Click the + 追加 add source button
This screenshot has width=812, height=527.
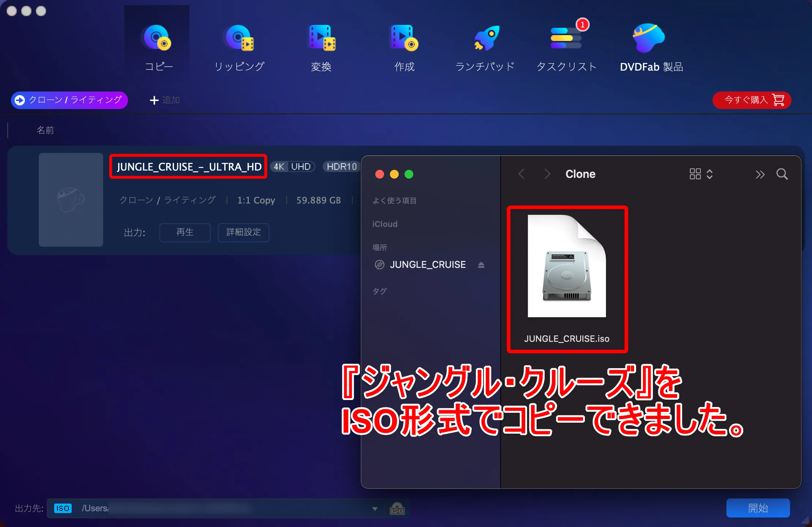click(165, 100)
